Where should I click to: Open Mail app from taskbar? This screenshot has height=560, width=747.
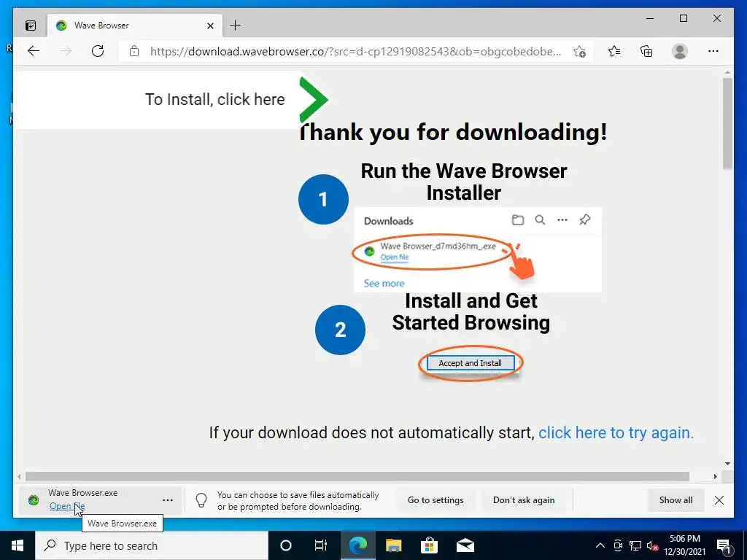pyautogui.click(x=465, y=545)
